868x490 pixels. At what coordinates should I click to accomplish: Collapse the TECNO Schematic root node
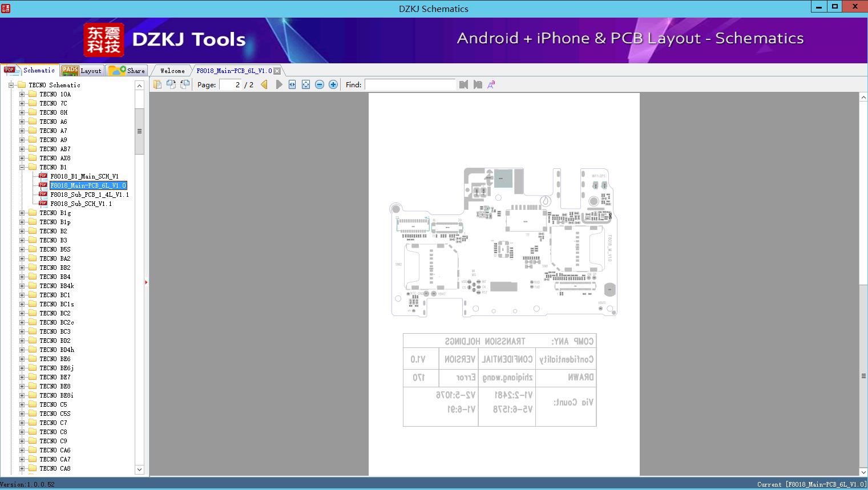click(x=11, y=85)
